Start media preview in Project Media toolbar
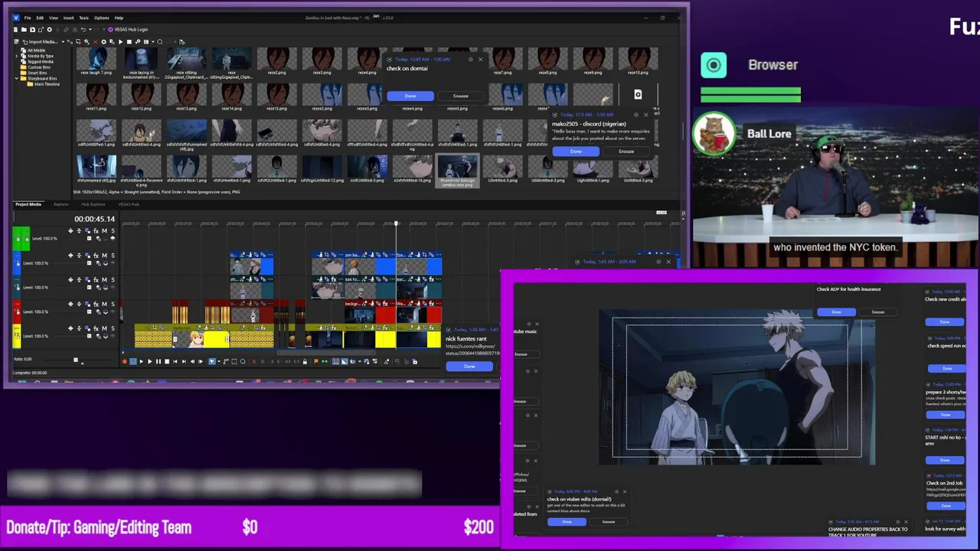The width and height of the screenshot is (980, 551). [x=120, y=42]
